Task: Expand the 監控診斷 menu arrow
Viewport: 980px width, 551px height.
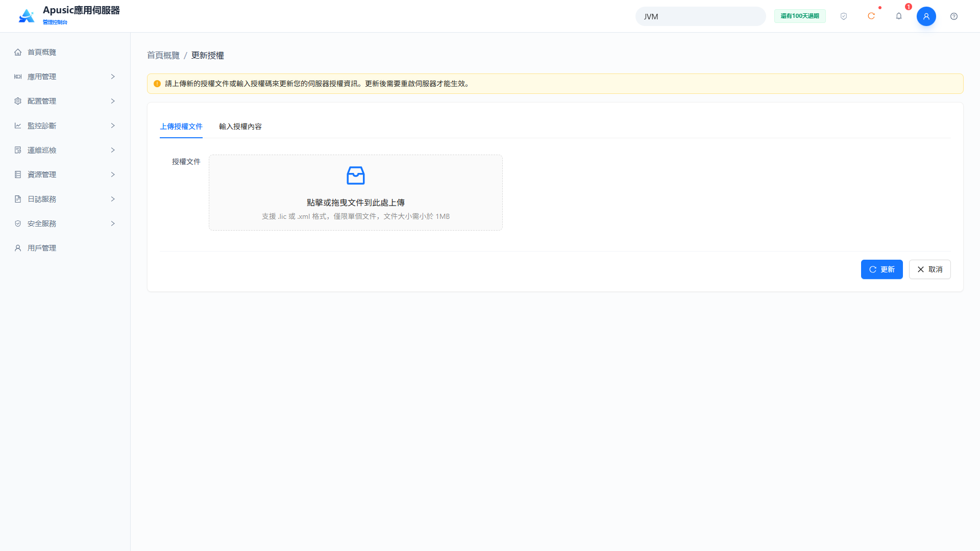Action: click(113, 126)
